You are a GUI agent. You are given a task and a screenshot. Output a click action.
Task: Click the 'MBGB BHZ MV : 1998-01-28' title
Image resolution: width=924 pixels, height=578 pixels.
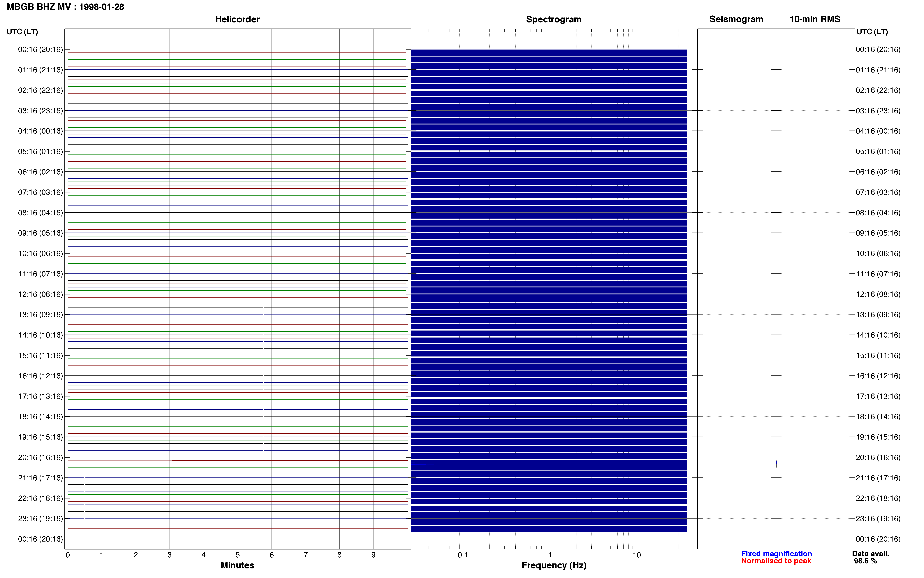click(x=65, y=7)
